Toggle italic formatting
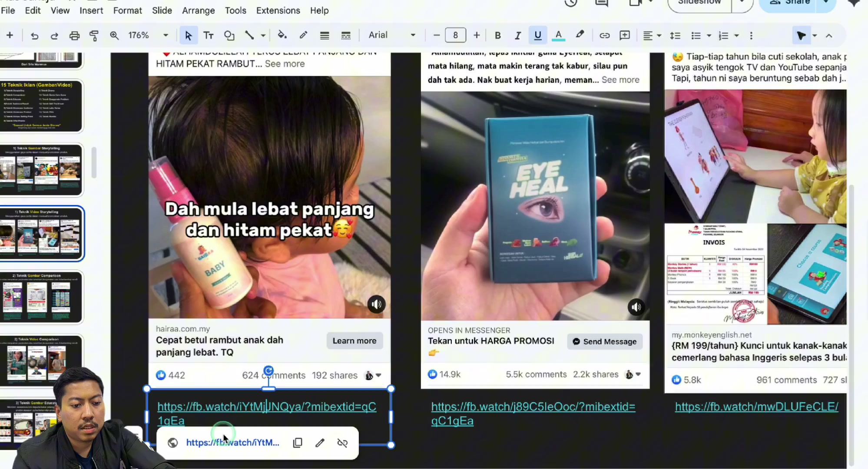The image size is (868, 469). [x=517, y=35]
